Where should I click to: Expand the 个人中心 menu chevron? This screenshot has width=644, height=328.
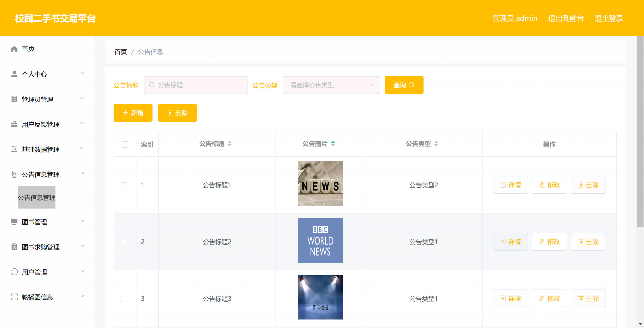(82, 73)
